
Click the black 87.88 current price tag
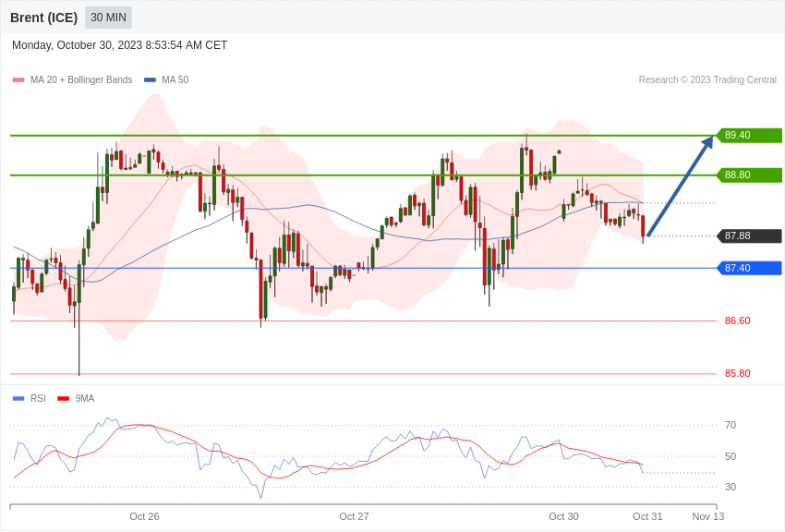[749, 236]
